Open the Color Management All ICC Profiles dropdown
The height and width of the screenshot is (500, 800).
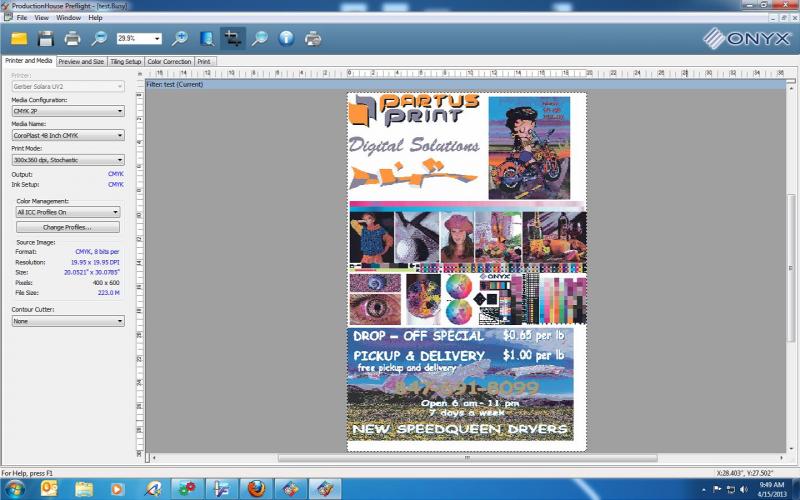coord(68,212)
